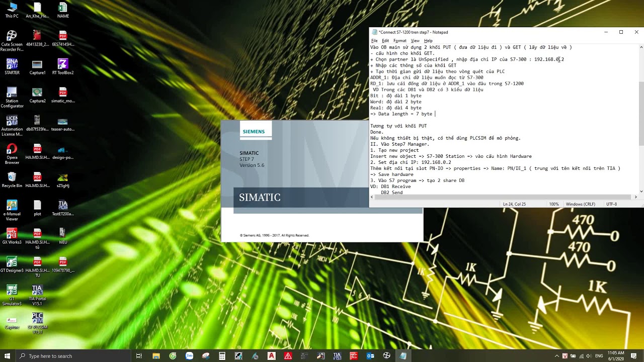644x362 pixels.
Task: Open TIA Portal taskbar icon
Action: 337,356
